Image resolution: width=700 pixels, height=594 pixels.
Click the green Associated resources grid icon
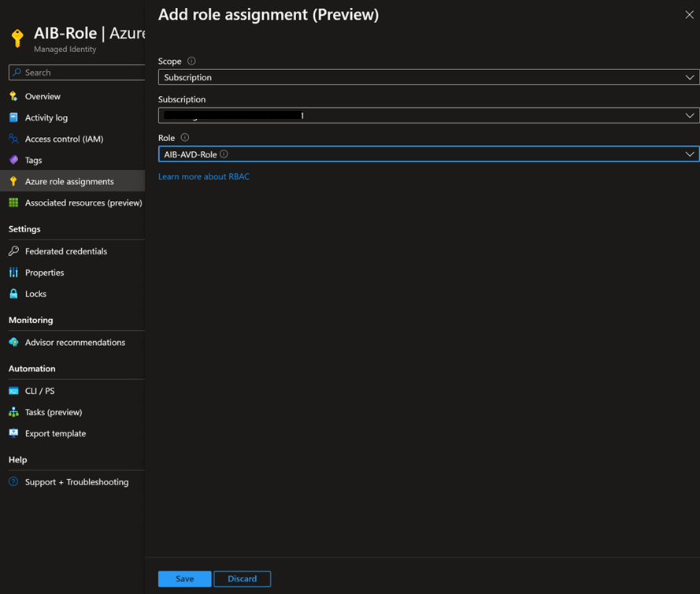click(x=13, y=202)
